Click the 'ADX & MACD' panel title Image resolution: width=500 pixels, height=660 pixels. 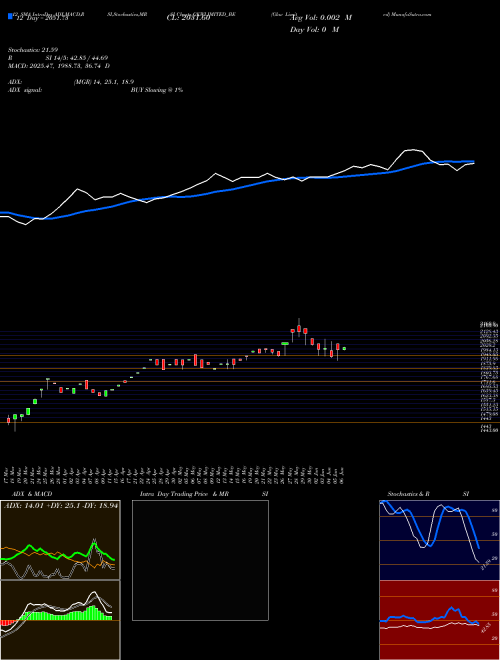pyautogui.click(x=32, y=494)
